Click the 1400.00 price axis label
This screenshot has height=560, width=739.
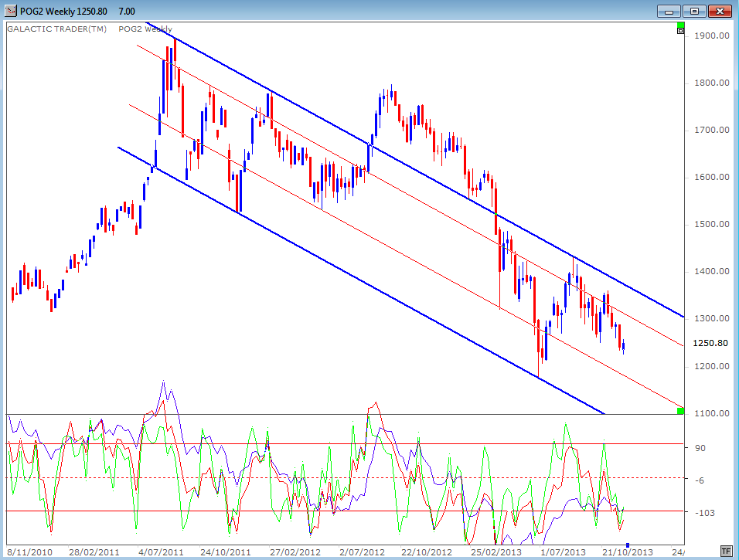(x=712, y=271)
